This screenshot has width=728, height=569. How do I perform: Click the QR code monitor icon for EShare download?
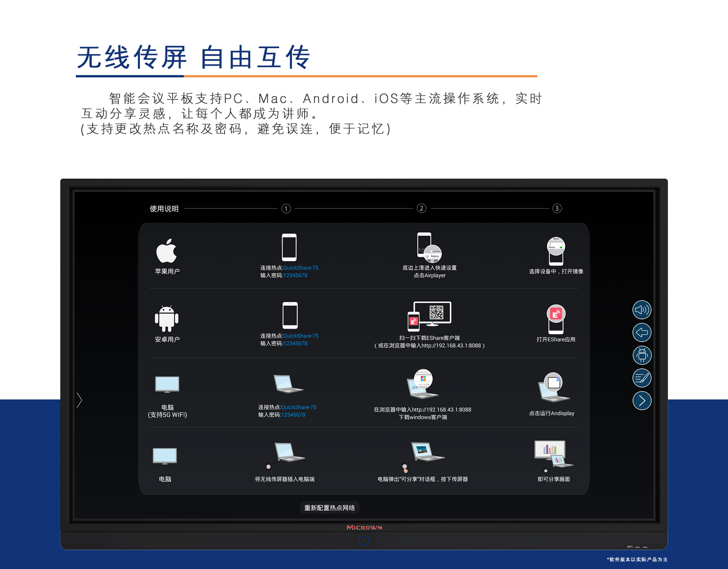coord(429,316)
